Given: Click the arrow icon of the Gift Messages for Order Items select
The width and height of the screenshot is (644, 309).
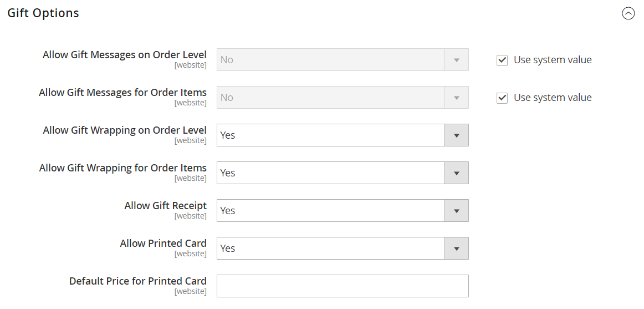Looking at the screenshot, I should point(456,98).
